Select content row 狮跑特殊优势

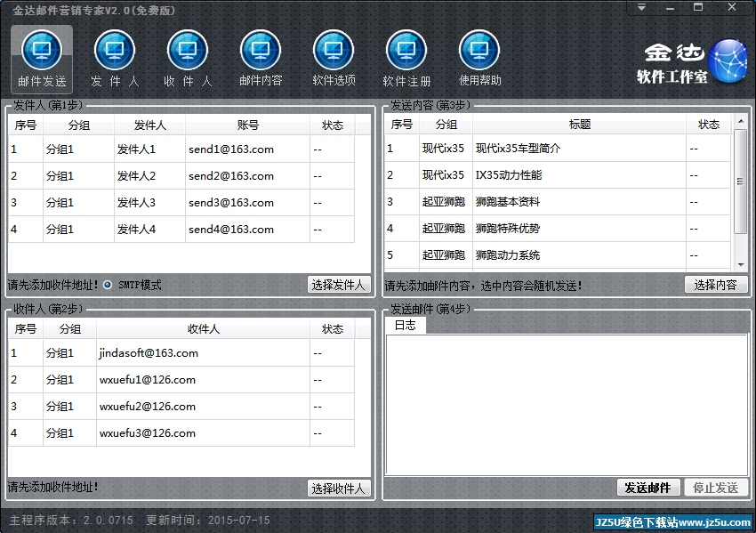coord(559,228)
